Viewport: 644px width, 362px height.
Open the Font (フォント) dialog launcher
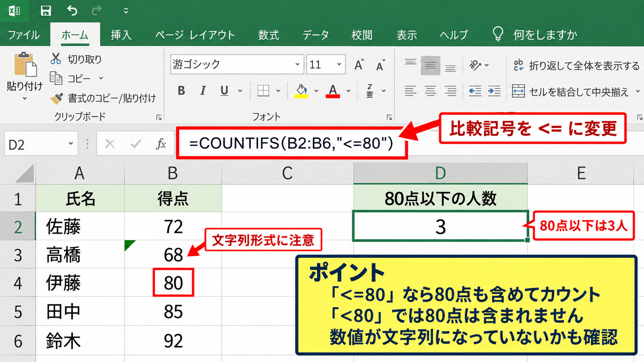pyautogui.click(x=389, y=117)
